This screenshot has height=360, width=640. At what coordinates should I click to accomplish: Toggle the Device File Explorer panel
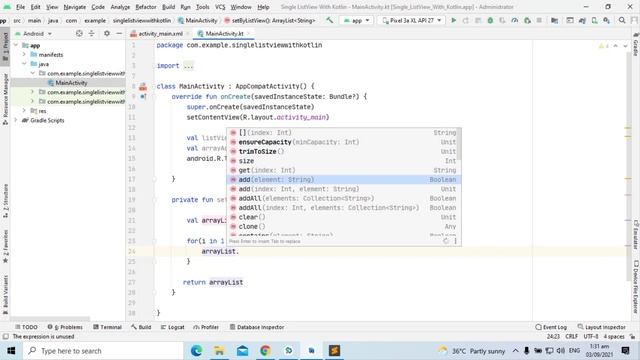pyautogui.click(x=636, y=287)
